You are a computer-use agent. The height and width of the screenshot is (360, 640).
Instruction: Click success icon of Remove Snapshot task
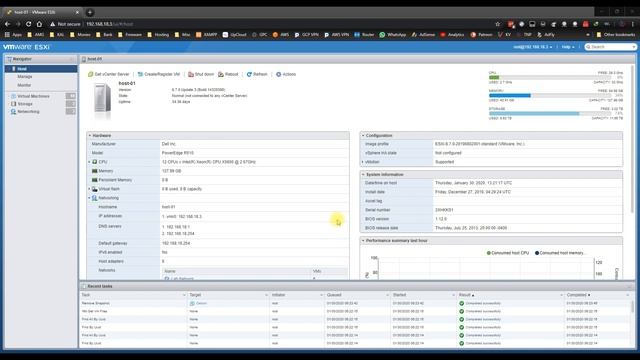(462, 303)
